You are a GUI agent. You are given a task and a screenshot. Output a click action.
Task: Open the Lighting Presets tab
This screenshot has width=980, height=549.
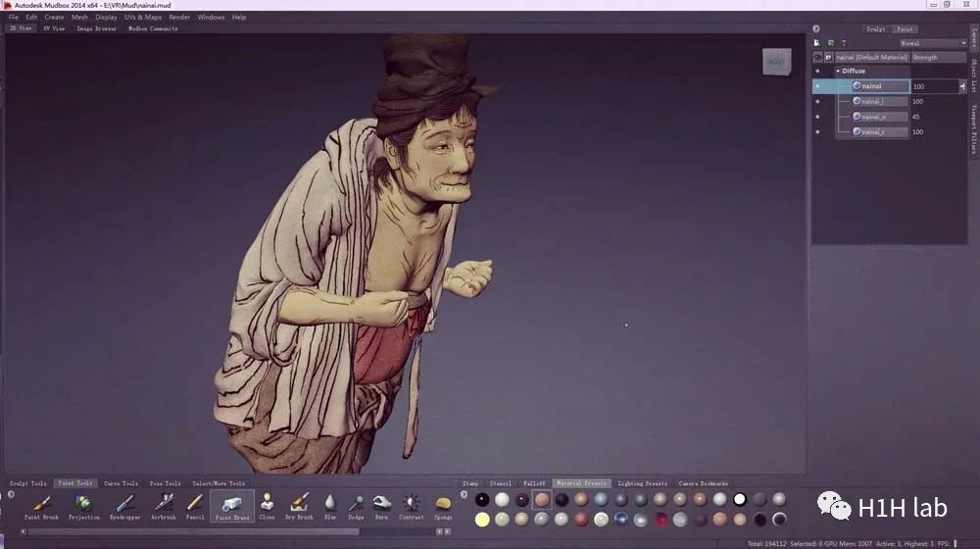click(x=644, y=483)
